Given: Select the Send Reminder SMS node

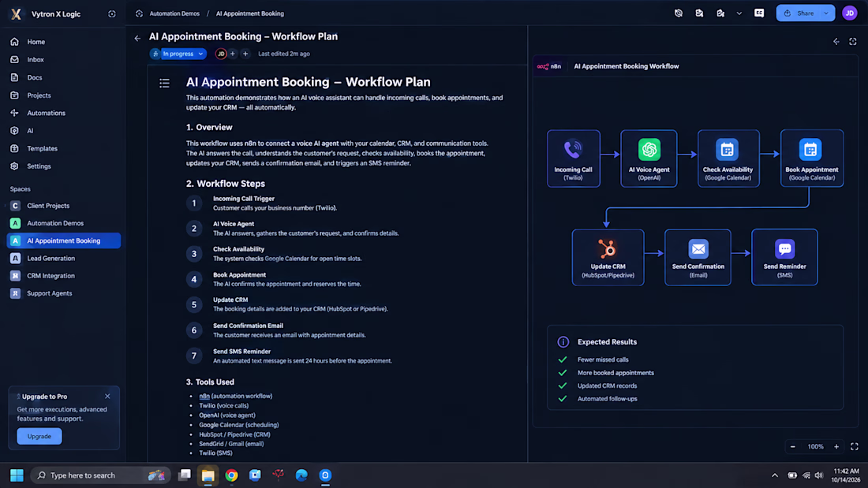Looking at the screenshot, I should pyautogui.click(x=784, y=257).
